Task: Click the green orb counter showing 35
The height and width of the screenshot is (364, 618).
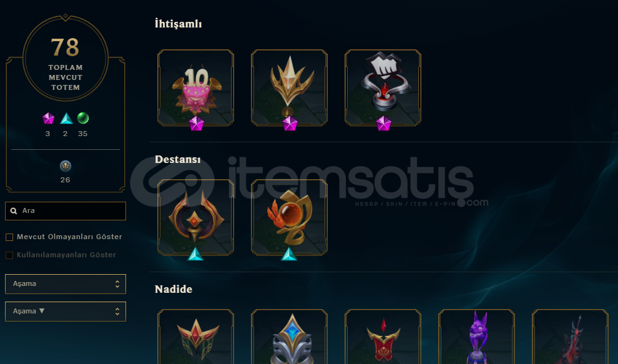Action: click(83, 118)
